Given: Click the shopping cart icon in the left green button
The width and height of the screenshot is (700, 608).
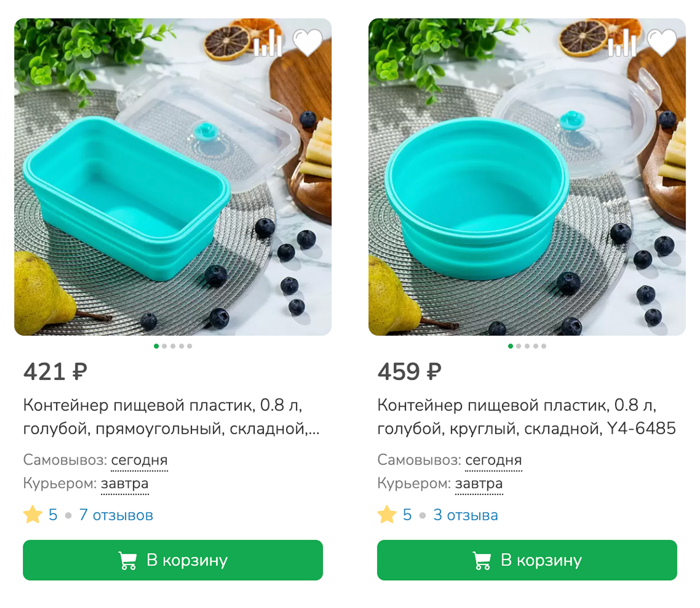Looking at the screenshot, I should [x=128, y=560].
